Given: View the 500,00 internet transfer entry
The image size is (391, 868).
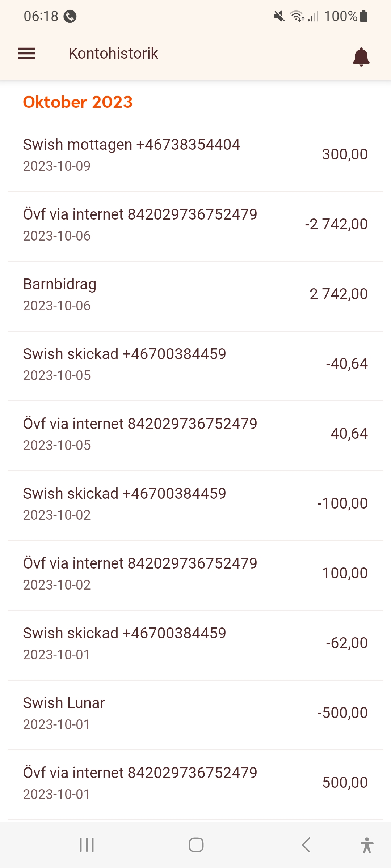Looking at the screenshot, I should (x=195, y=783).
